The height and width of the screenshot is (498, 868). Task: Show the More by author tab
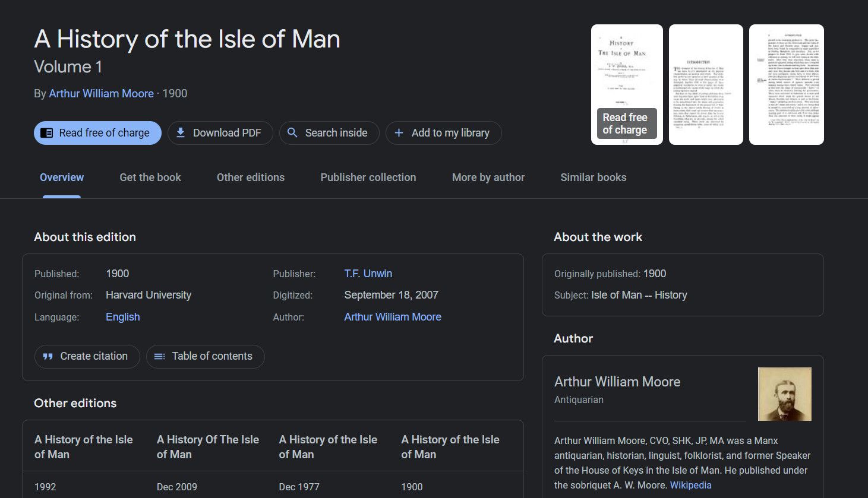[488, 177]
